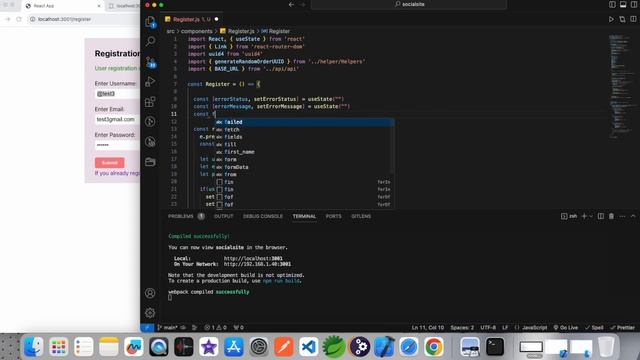Open the folder-shaped icon in activity bar
Viewport: 640px width, 360px height.
150,162
